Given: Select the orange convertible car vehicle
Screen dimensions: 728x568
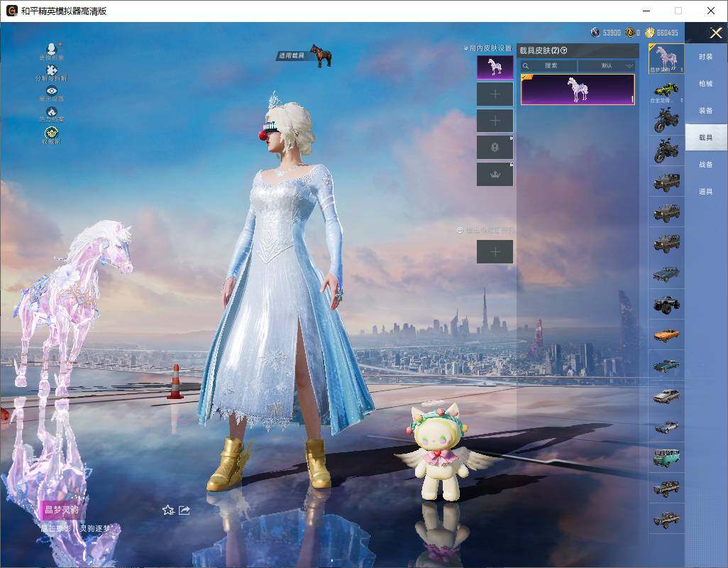Looking at the screenshot, I should [x=666, y=334].
